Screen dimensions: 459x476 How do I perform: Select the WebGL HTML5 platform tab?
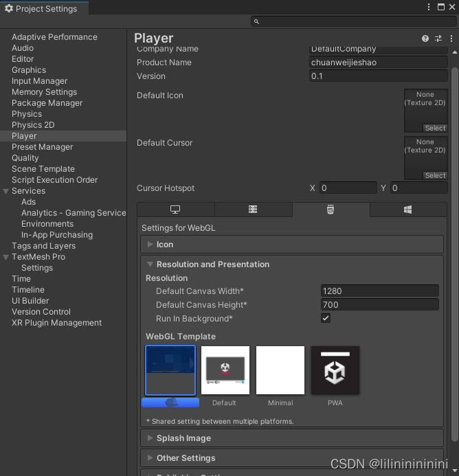pyautogui.click(x=331, y=209)
